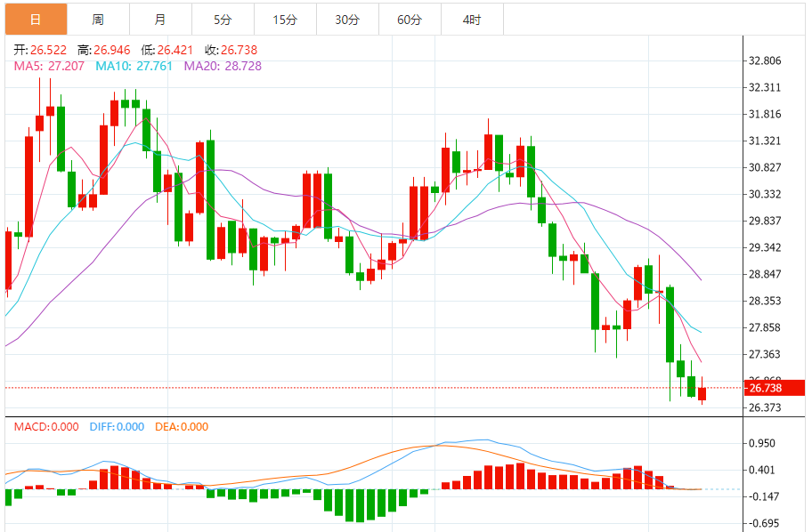
Task: Switch to the 月 monthly tab
Action: (160, 20)
